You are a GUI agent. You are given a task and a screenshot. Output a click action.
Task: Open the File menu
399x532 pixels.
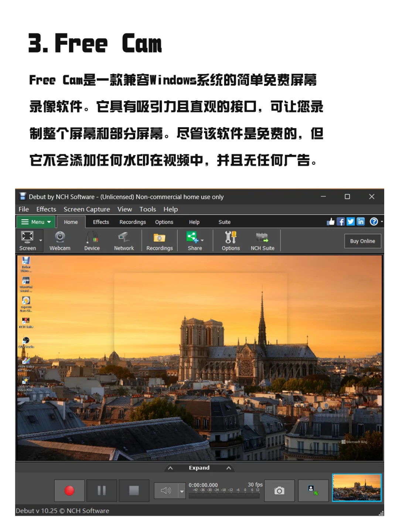(24, 209)
